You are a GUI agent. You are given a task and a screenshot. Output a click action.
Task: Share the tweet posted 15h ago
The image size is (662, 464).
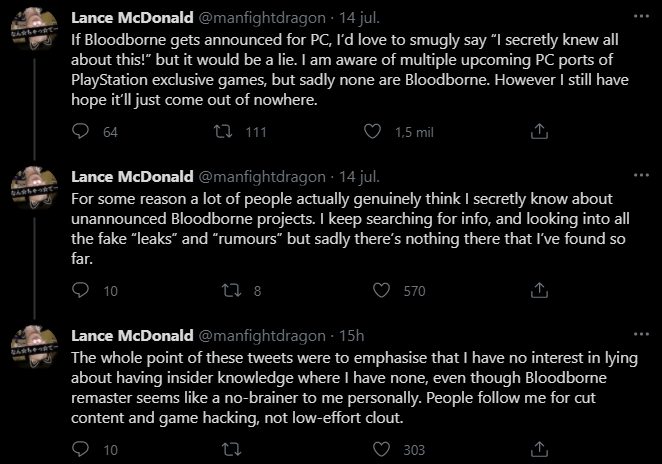pos(538,449)
